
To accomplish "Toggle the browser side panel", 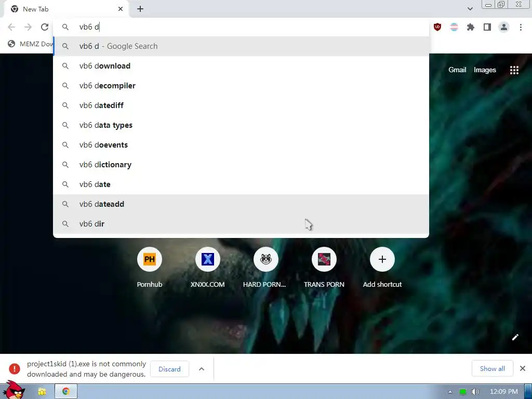I will tap(487, 27).
